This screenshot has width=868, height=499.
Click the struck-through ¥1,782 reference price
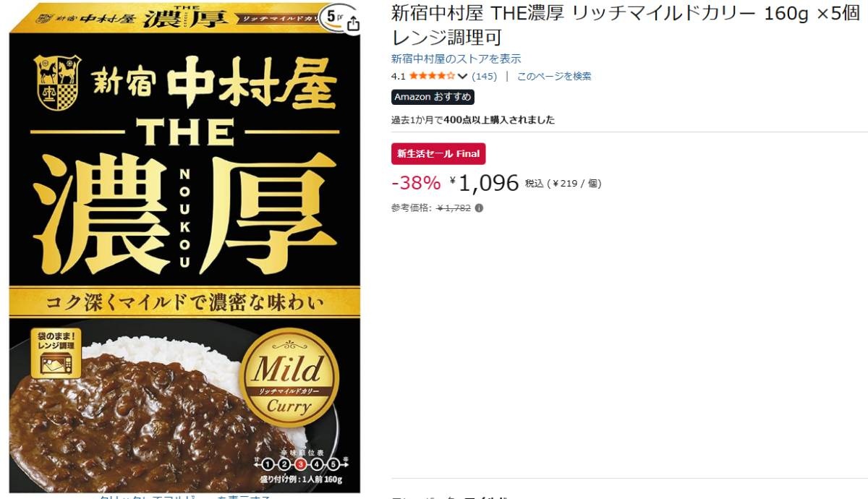(x=454, y=208)
